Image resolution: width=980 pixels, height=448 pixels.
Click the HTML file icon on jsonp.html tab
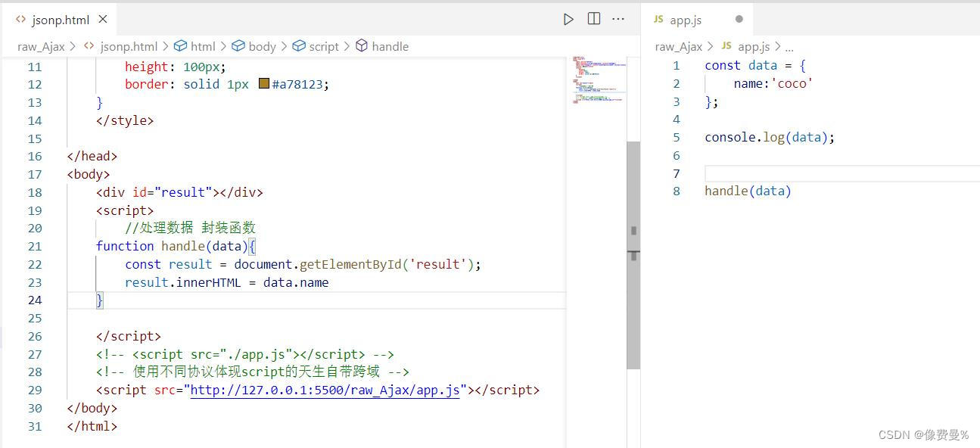pyautogui.click(x=20, y=19)
